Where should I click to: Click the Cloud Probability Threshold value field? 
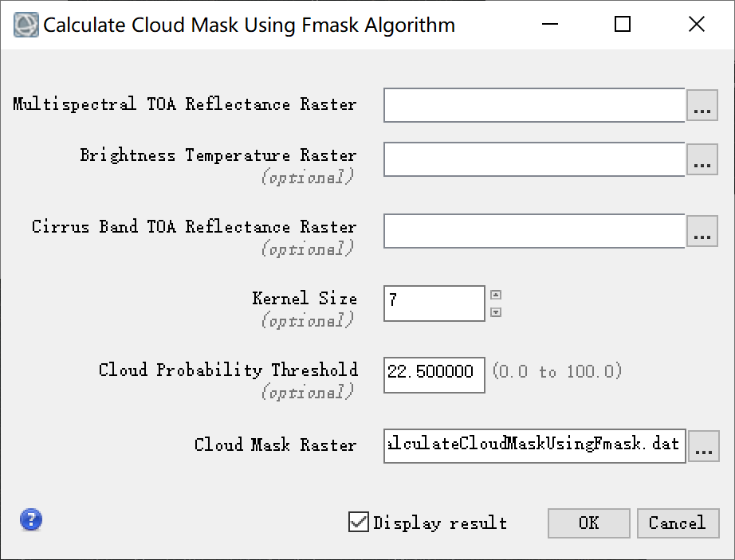434,373
